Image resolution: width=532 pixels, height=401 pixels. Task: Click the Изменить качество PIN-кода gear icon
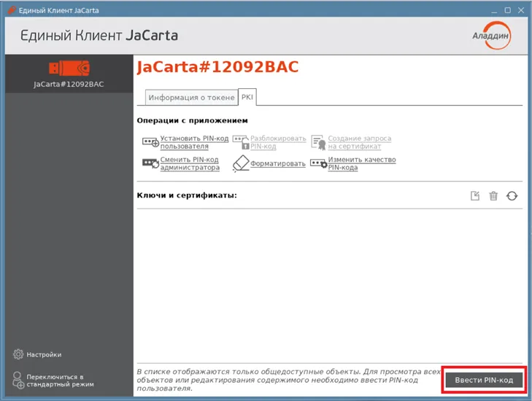319,164
